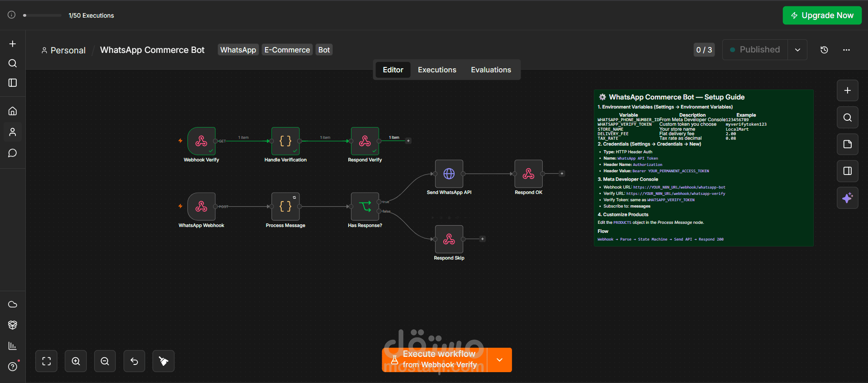Select the WhatsApp Webhook trigger node

tap(201, 207)
